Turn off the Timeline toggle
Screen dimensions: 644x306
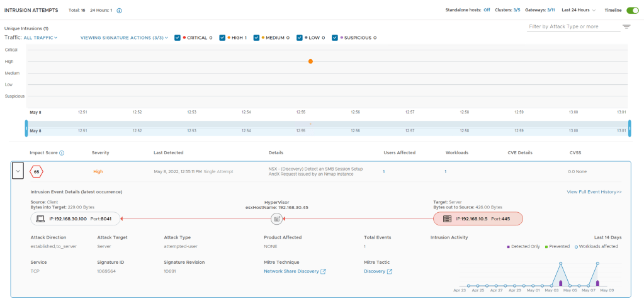pos(632,10)
